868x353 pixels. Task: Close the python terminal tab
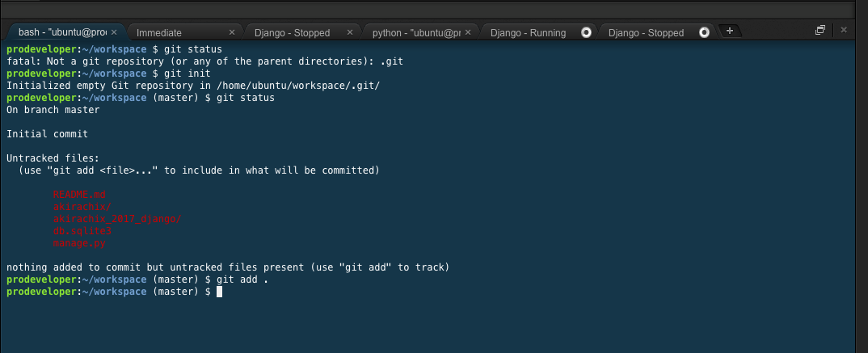coord(468,32)
